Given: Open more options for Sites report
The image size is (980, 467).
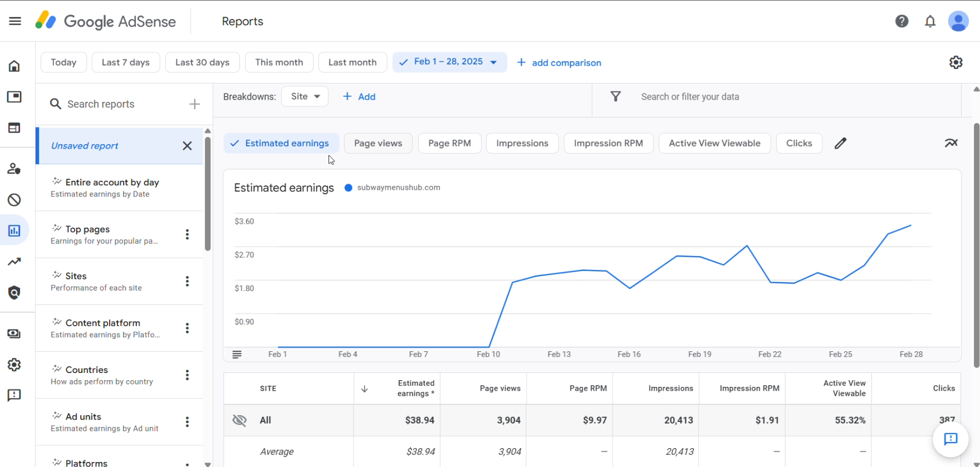Looking at the screenshot, I should (x=187, y=281).
